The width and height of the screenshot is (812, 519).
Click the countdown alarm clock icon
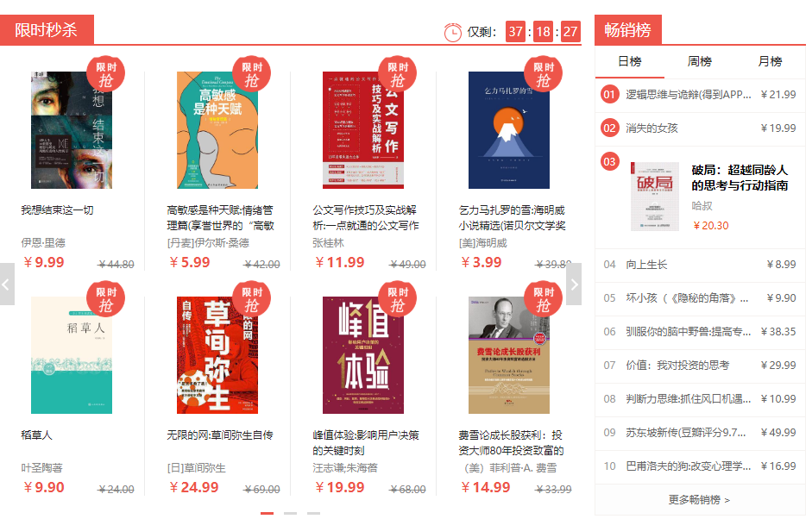[x=453, y=32]
